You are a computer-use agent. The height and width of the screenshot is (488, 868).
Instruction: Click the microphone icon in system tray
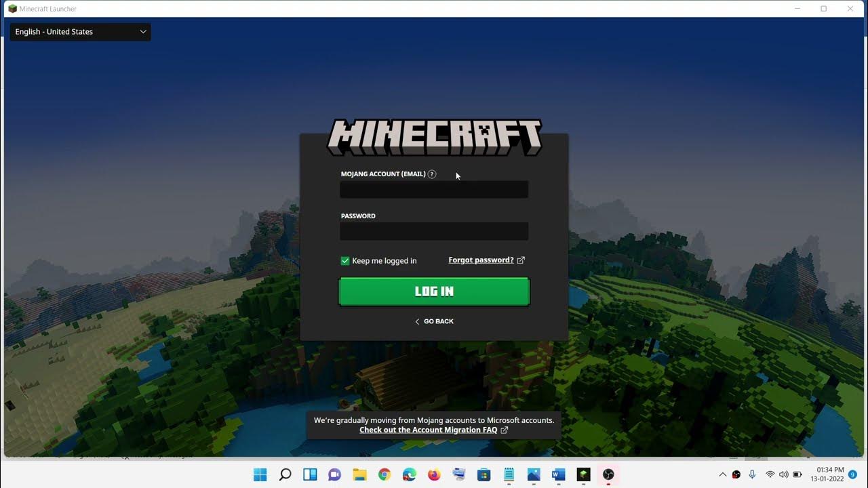[752, 474]
